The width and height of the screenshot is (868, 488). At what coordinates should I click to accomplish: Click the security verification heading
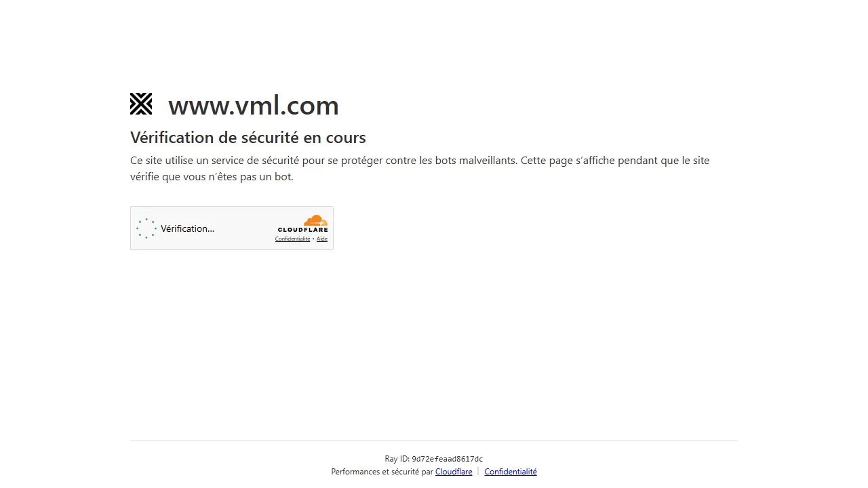pos(248,138)
